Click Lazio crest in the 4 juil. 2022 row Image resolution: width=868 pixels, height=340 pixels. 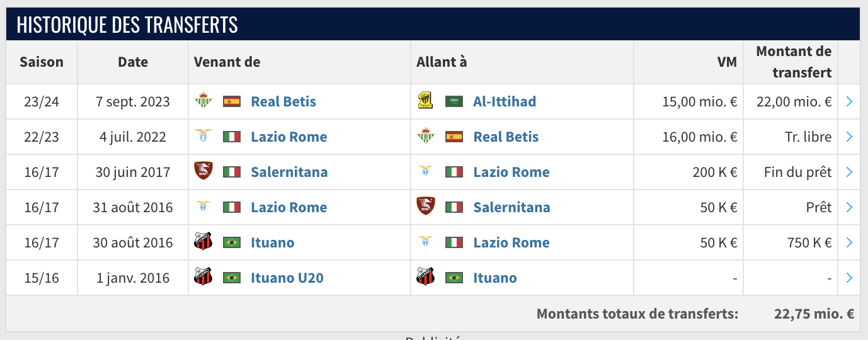coord(203,137)
